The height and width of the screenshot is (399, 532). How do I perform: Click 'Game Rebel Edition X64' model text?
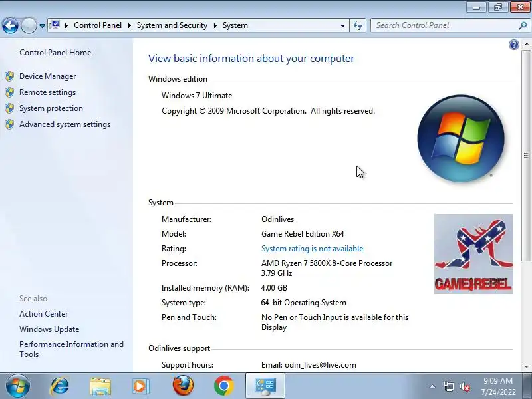303,234
